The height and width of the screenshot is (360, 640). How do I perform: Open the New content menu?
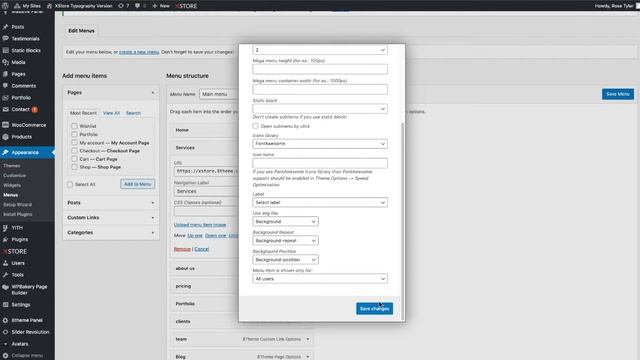coord(161,6)
